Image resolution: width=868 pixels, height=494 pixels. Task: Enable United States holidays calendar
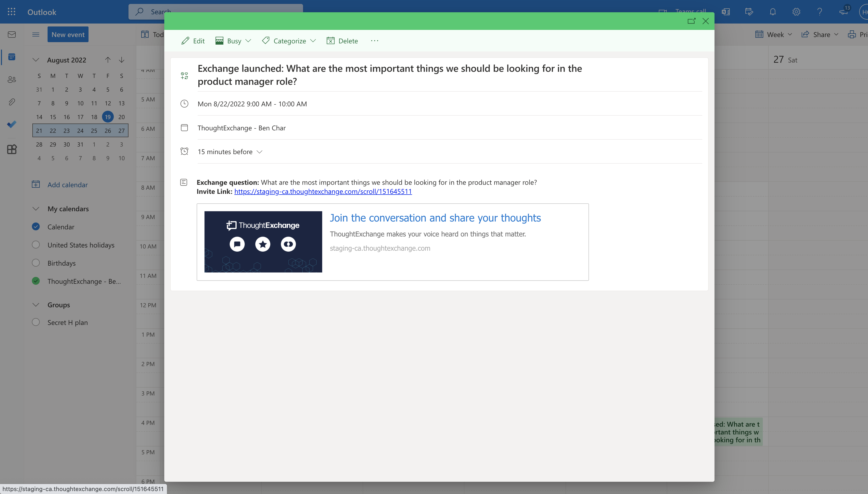[x=36, y=245]
